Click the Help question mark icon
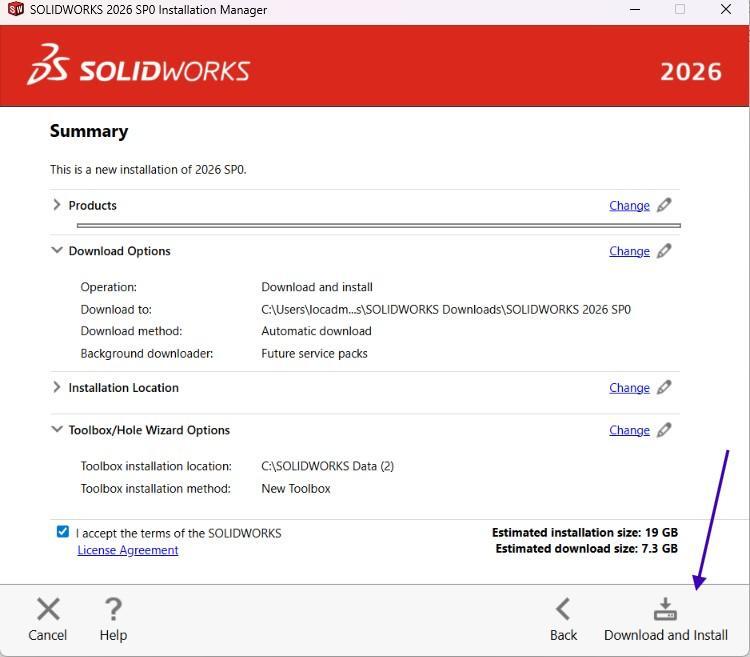Screen dimensions: 750x657 pyautogui.click(x=113, y=609)
